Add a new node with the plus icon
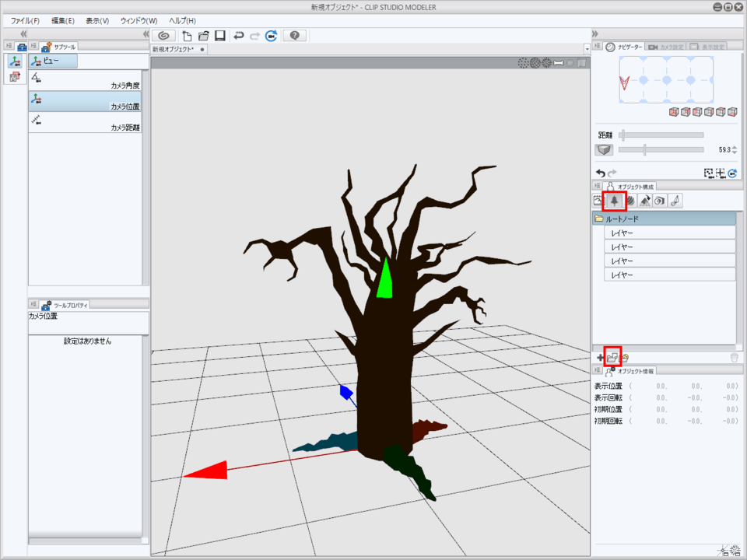This screenshot has width=747, height=560. click(x=600, y=358)
